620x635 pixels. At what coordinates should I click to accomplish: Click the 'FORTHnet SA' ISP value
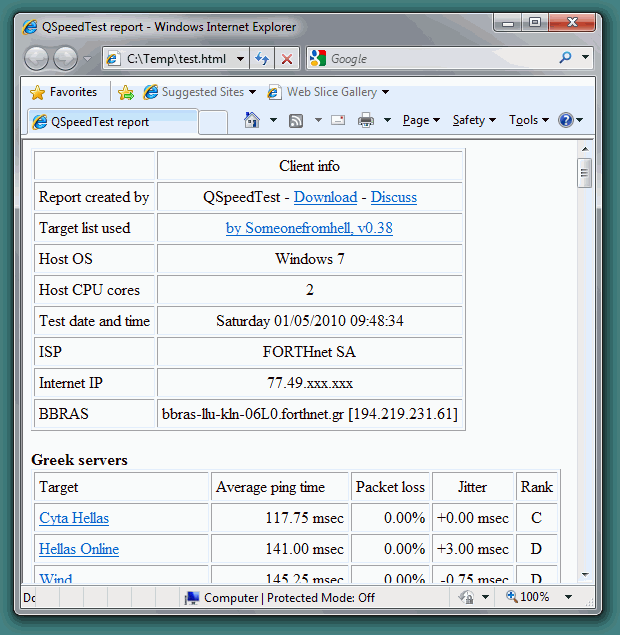point(309,352)
